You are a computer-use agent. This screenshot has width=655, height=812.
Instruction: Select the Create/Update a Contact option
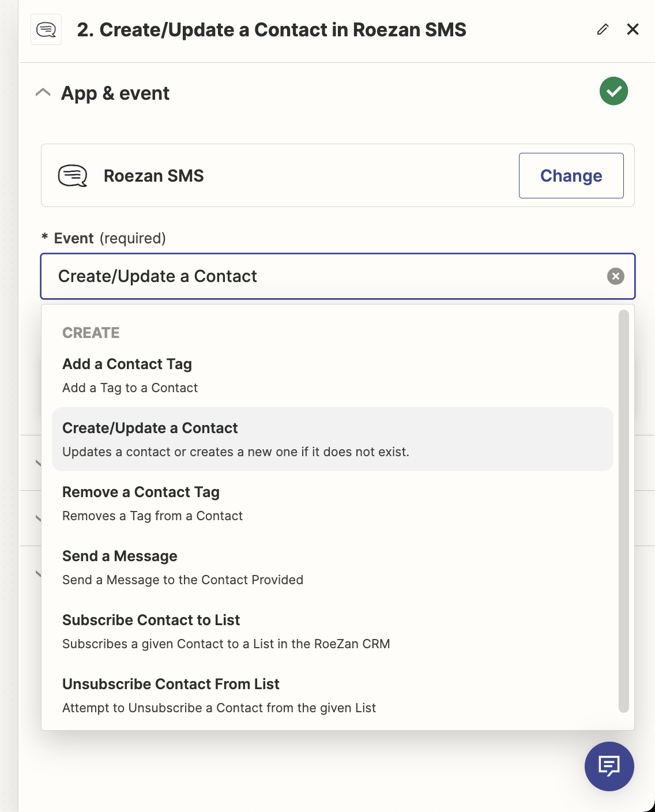click(332, 439)
